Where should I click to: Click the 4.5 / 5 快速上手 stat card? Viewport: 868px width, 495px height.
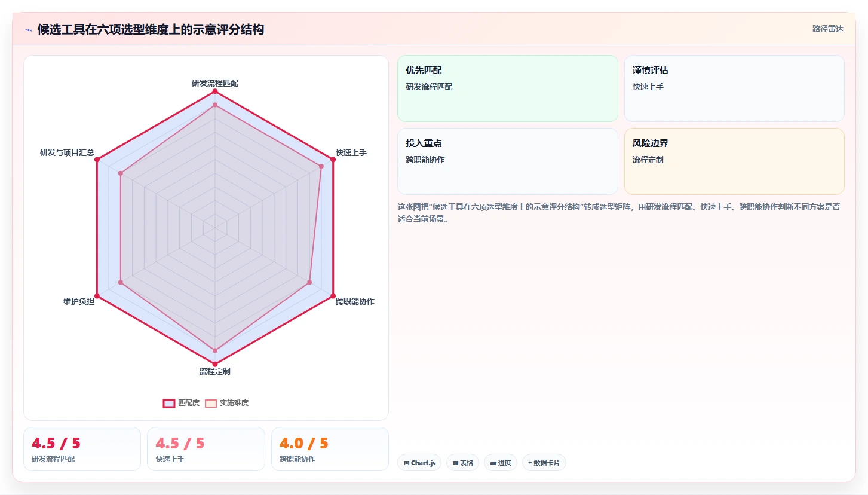tap(206, 449)
